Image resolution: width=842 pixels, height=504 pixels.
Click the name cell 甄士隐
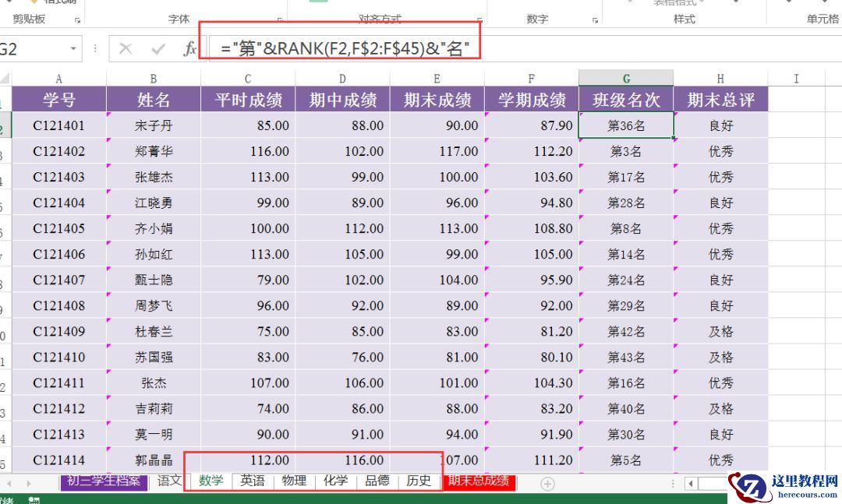(154, 280)
